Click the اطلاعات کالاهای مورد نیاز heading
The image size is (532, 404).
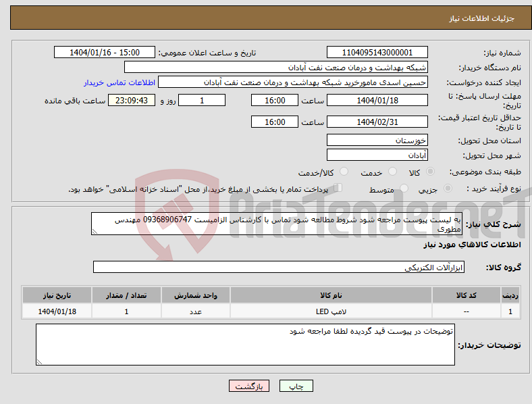[472, 245]
